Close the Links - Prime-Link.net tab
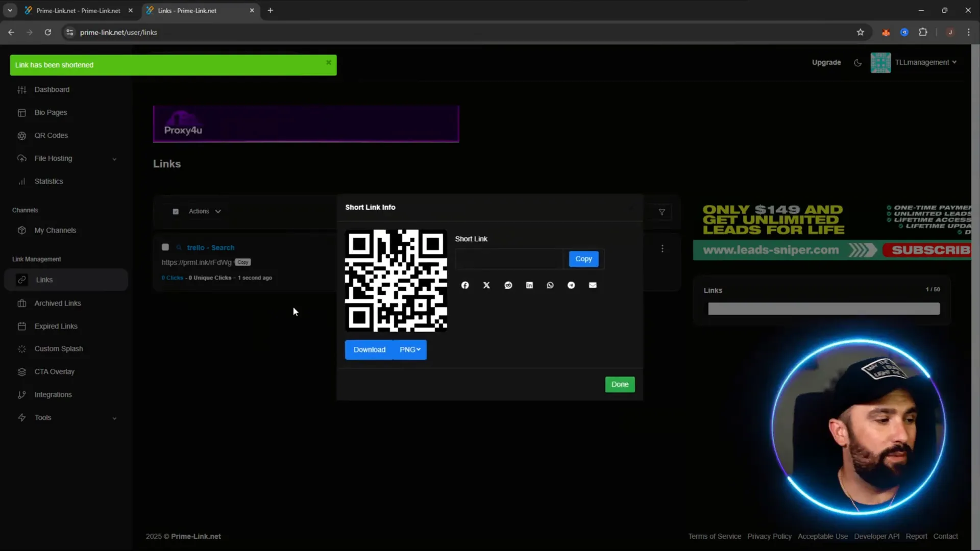The height and width of the screenshot is (551, 980). tap(252, 10)
